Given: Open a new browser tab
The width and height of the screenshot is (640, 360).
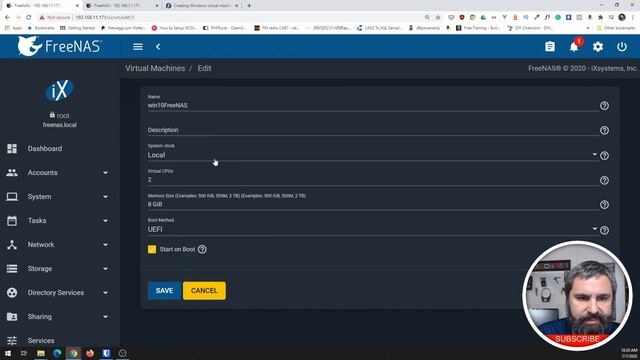Looking at the screenshot, I should click(249, 6).
